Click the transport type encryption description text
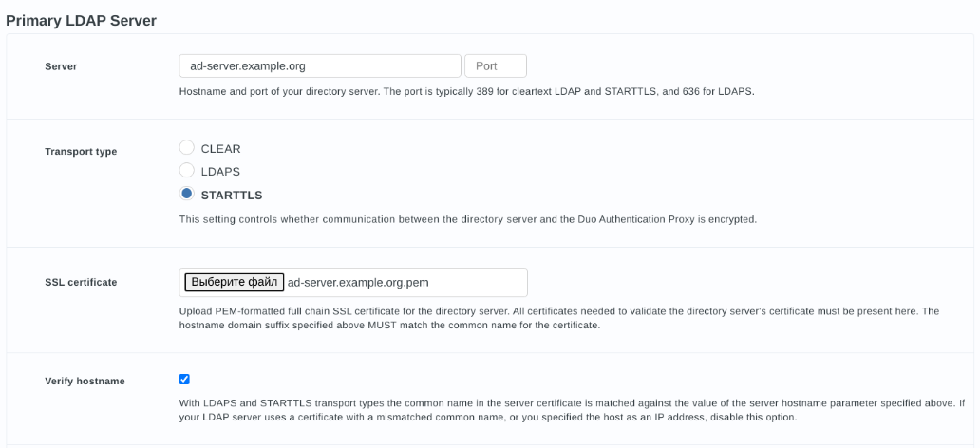Image resolution: width=980 pixels, height=448 pixels. point(467,219)
